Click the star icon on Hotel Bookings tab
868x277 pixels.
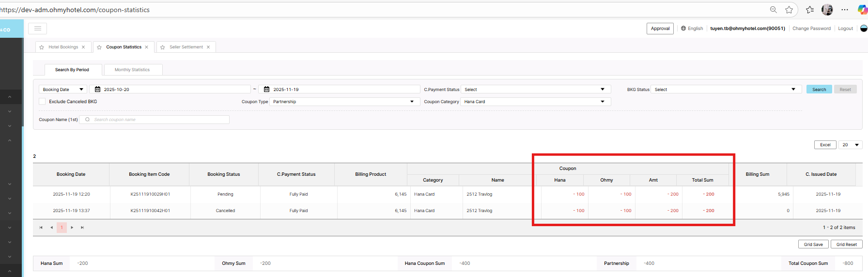[x=42, y=47]
